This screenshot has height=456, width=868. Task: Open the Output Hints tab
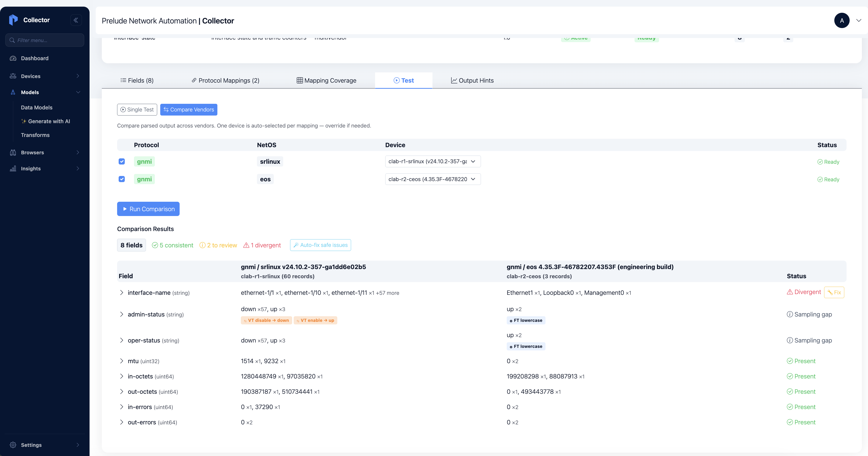point(473,81)
